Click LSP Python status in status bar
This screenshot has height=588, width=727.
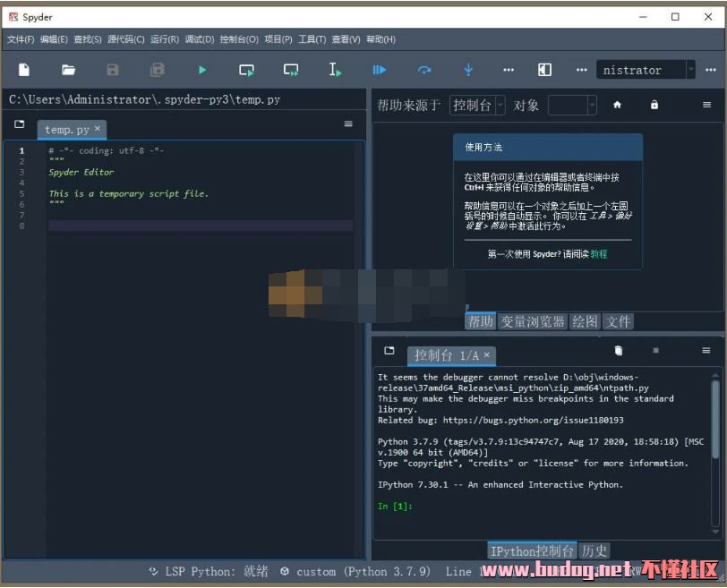pos(210,572)
